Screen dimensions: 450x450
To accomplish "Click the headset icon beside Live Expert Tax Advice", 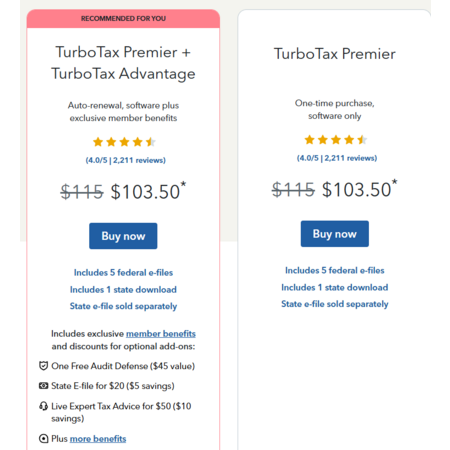I will point(43,406).
